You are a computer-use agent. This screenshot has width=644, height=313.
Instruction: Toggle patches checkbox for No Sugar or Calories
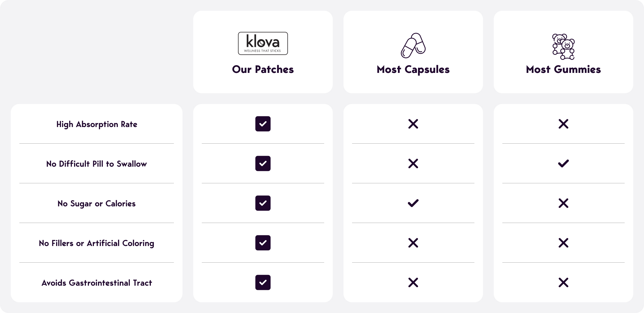pyautogui.click(x=263, y=203)
